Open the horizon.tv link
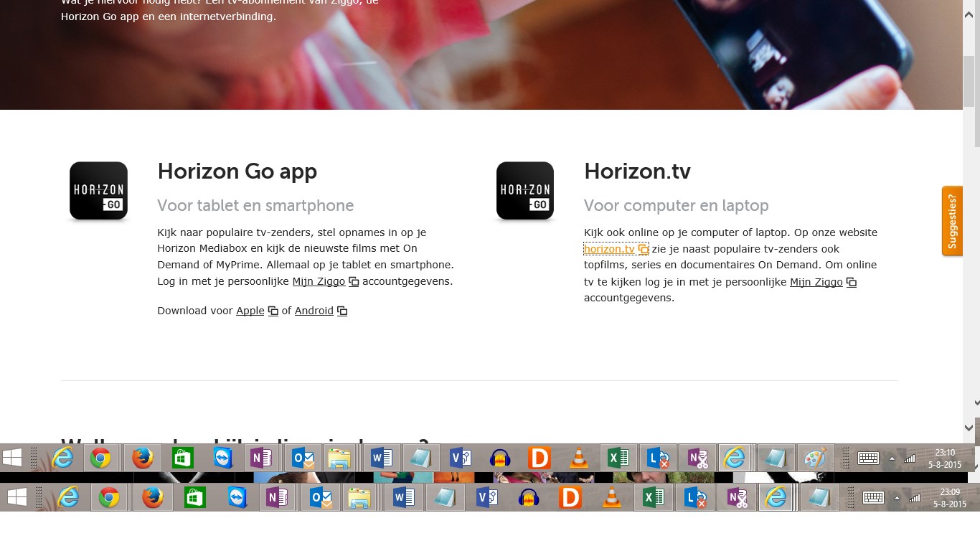This screenshot has height=551, width=980. pyautogui.click(x=608, y=249)
